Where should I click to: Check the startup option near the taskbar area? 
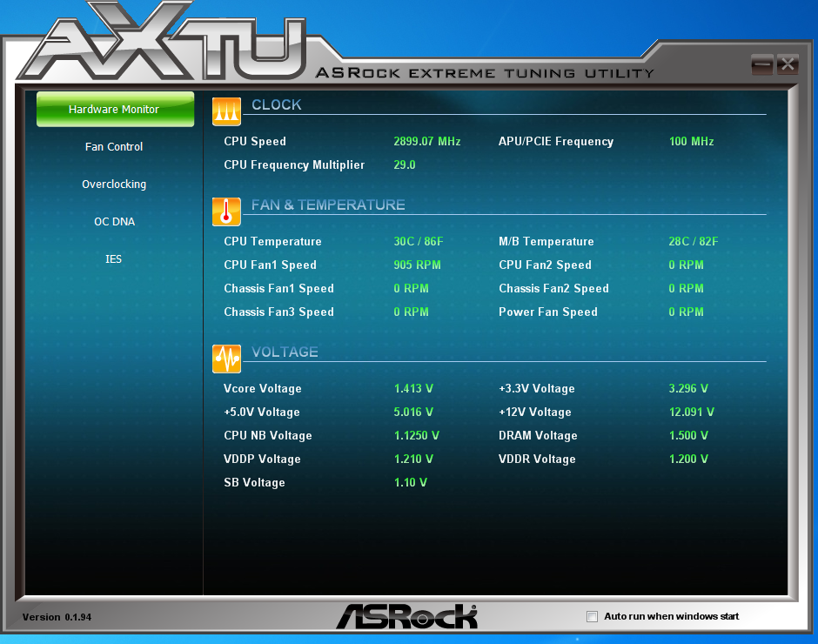point(592,616)
